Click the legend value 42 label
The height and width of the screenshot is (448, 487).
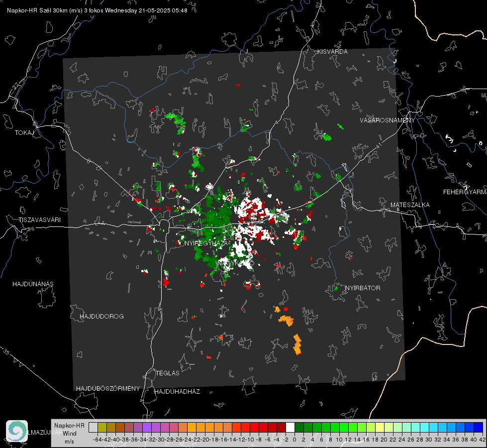[x=482, y=440]
